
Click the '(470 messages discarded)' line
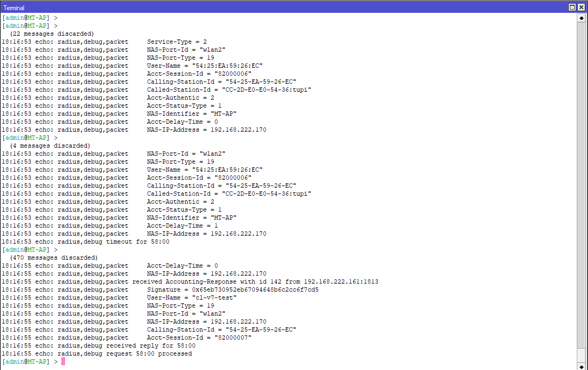tap(54, 258)
